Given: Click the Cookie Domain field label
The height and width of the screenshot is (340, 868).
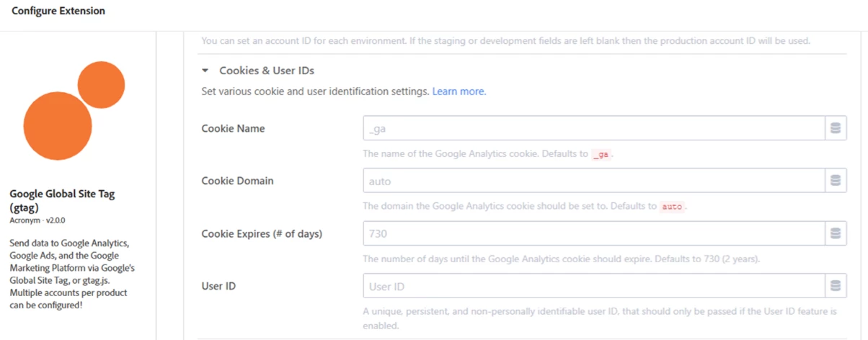Looking at the screenshot, I should [237, 181].
